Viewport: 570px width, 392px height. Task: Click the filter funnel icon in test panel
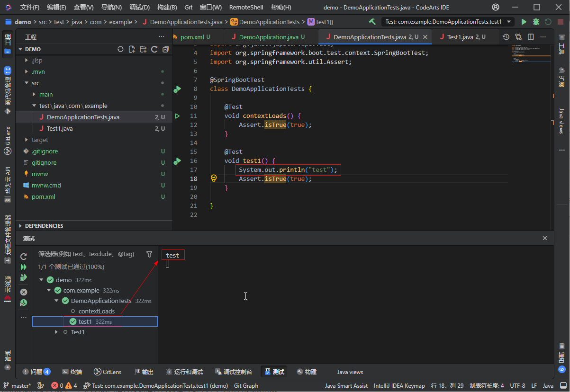tap(149, 254)
